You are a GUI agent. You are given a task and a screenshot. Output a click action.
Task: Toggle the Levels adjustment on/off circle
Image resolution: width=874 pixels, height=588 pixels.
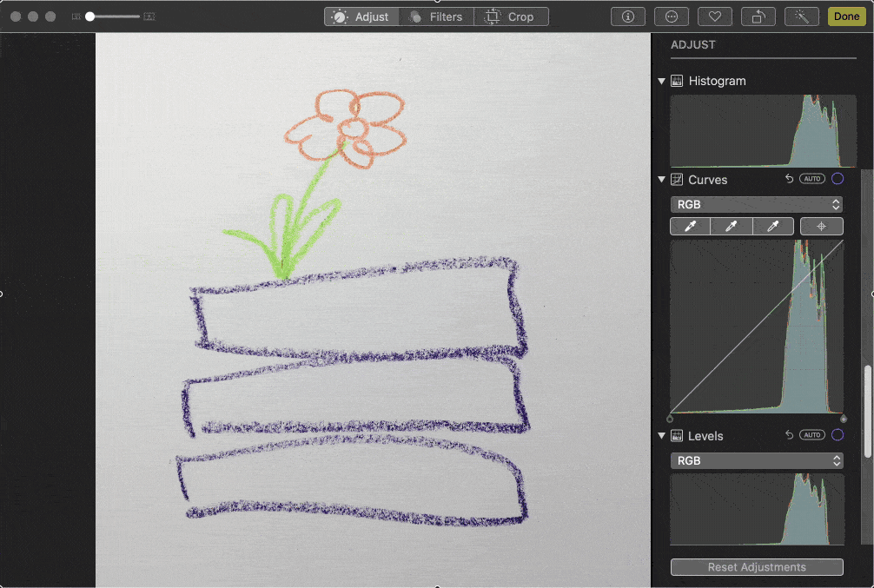pos(838,435)
